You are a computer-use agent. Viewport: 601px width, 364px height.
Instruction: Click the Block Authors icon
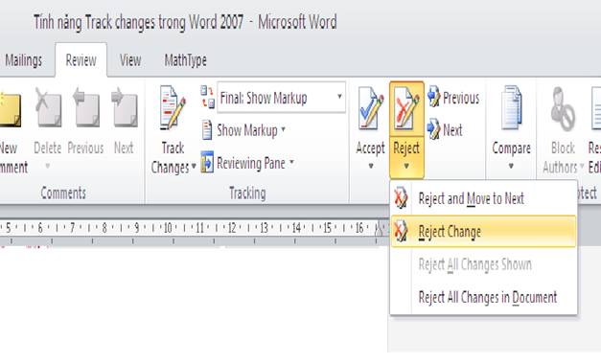tap(563, 108)
